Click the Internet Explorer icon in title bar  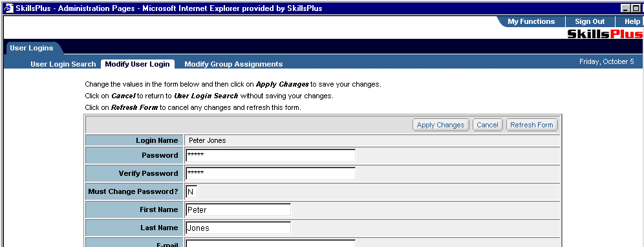8,8
